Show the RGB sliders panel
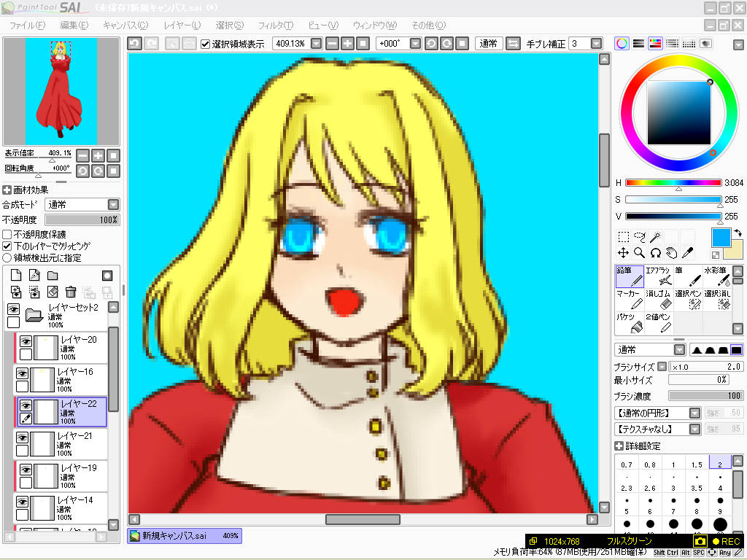Image resolution: width=747 pixels, height=560 pixels. click(638, 44)
